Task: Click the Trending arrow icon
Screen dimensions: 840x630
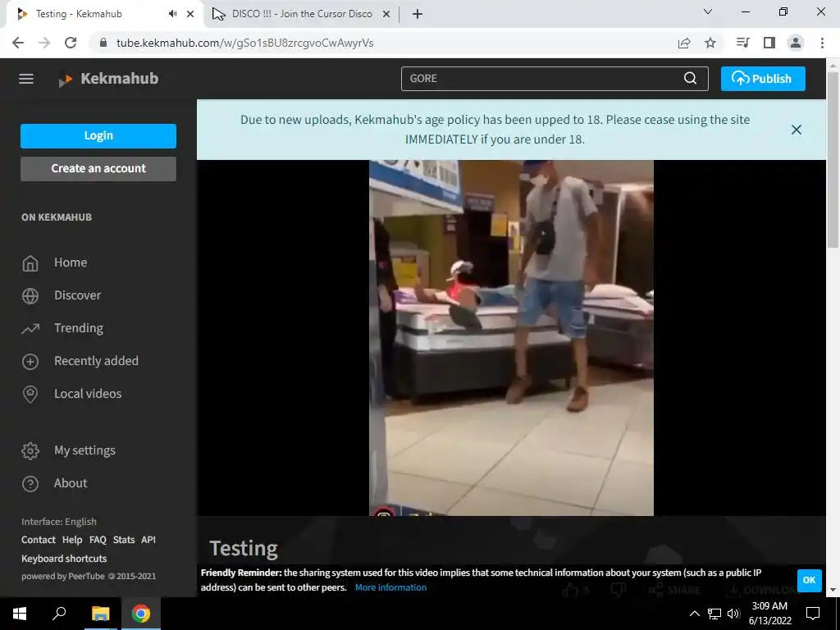Action: tap(30, 328)
